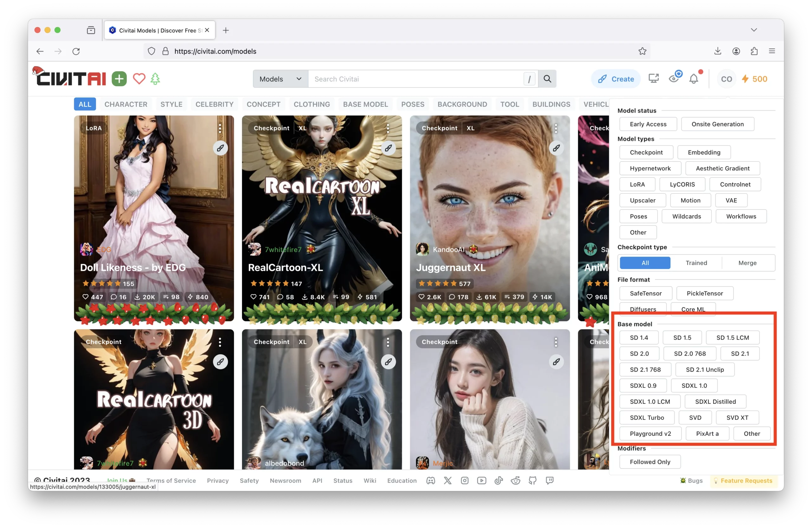Open Terms of Service link
This screenshot has height=528, width=812.
tap(171, 480)
